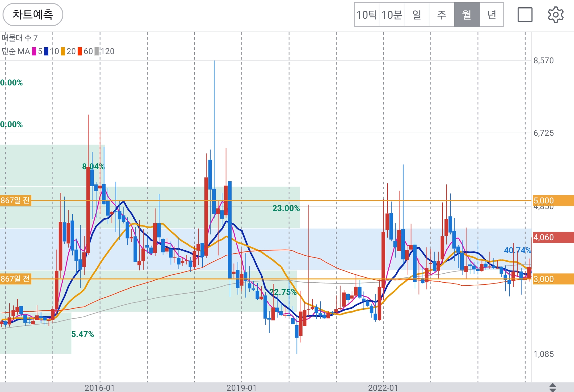
Task: Select the 년 yearly chart tab
Action: pos(492,15)
